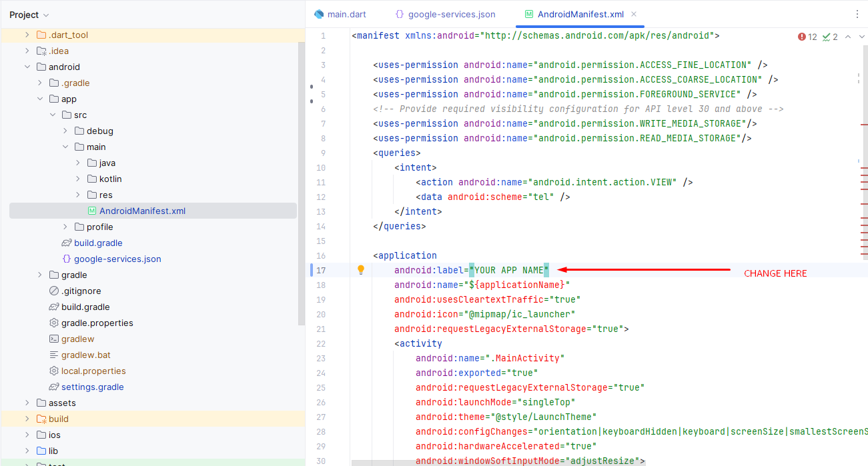This screenshot has height=466, width=868.
Task: Click the green warnings checkmark indicator
Action: coord(831,37)
